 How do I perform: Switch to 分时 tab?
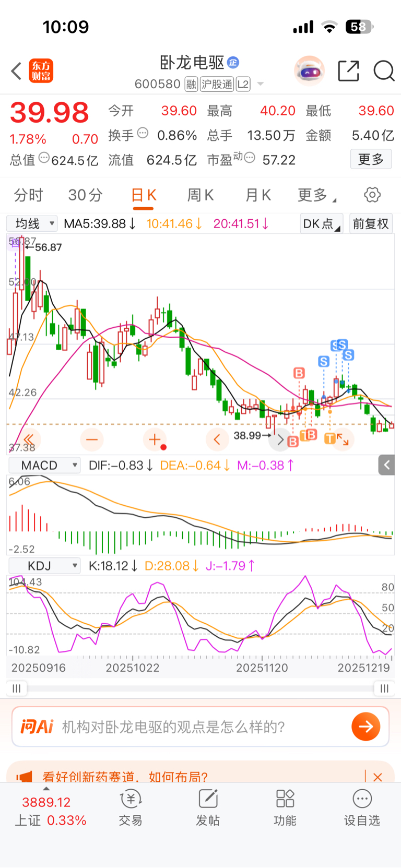[x=28, y=195]
